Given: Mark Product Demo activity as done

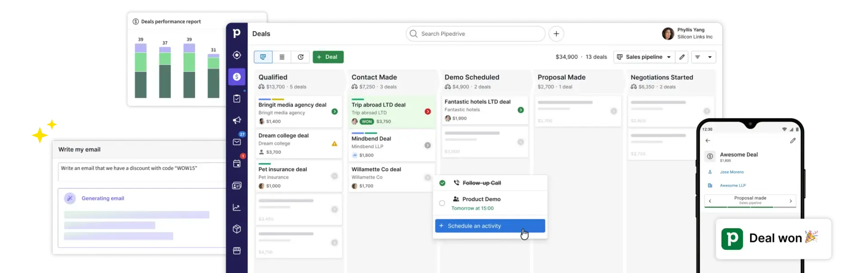Looking at the screenshot, I should point(442,203).
